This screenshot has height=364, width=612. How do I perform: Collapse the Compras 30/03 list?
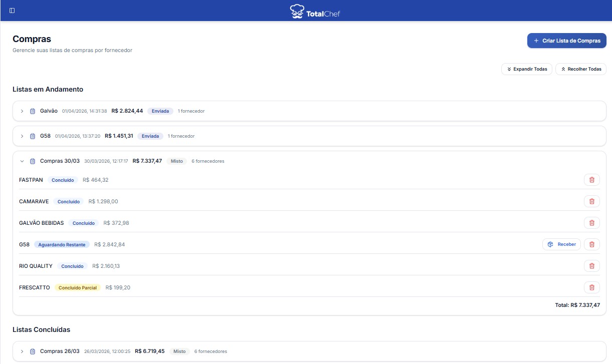tap(22, 161)
